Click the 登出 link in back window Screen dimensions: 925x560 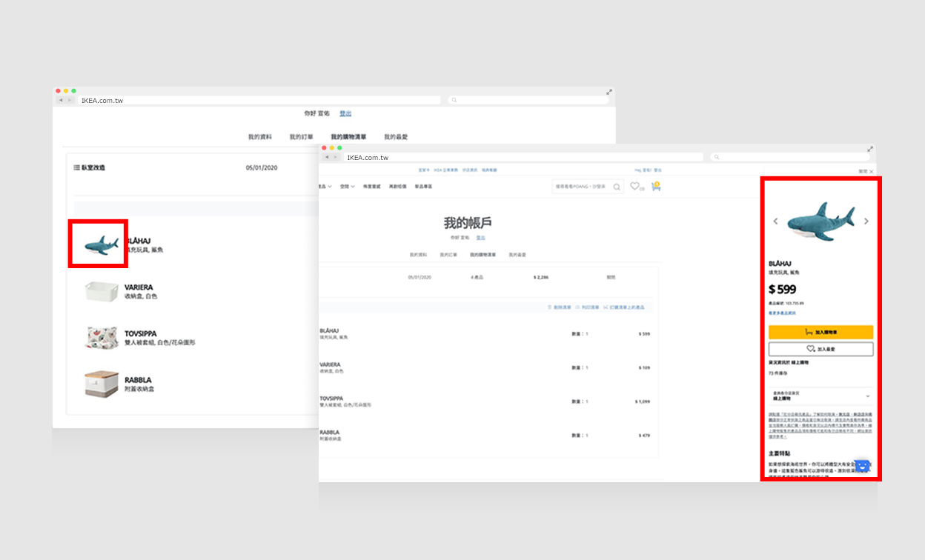pos(345,113)
